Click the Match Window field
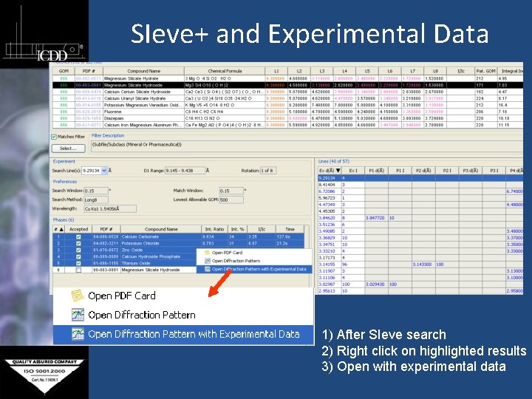This screenshot has width=532, height=399. pyautogui.click(x=231, y=191)
